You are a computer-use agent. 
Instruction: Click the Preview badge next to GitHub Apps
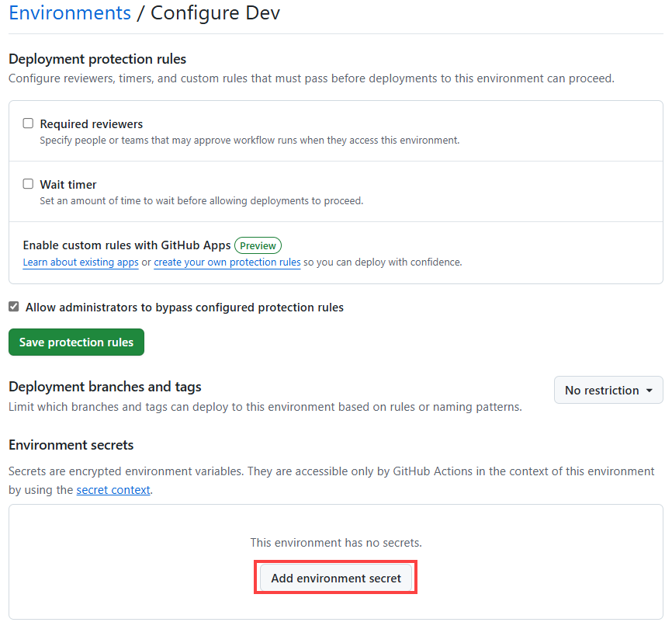pyautogui.click(x=258, y=245)
